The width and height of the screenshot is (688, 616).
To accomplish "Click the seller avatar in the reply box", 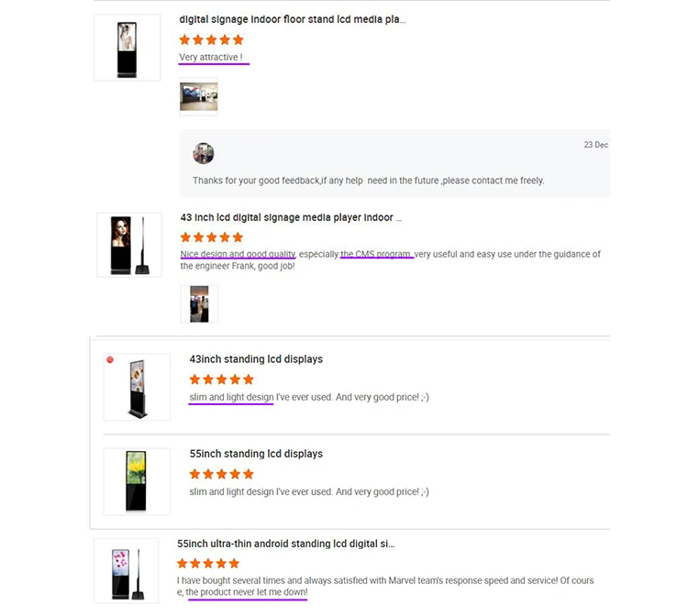I will (x=203, y=153).
